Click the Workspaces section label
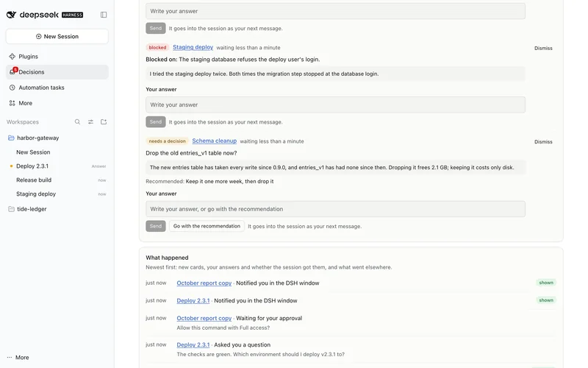 [23, 122]
